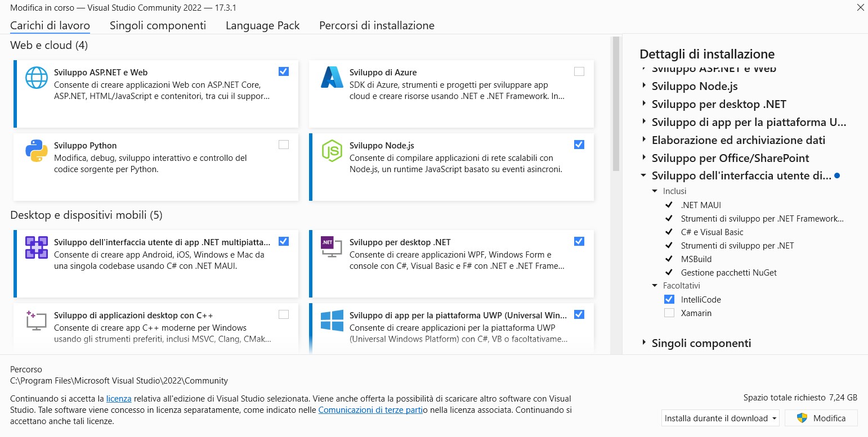Check Sviluppo di Azure workload
Viewport: 868px width, 437px height.
pos(579,71)
